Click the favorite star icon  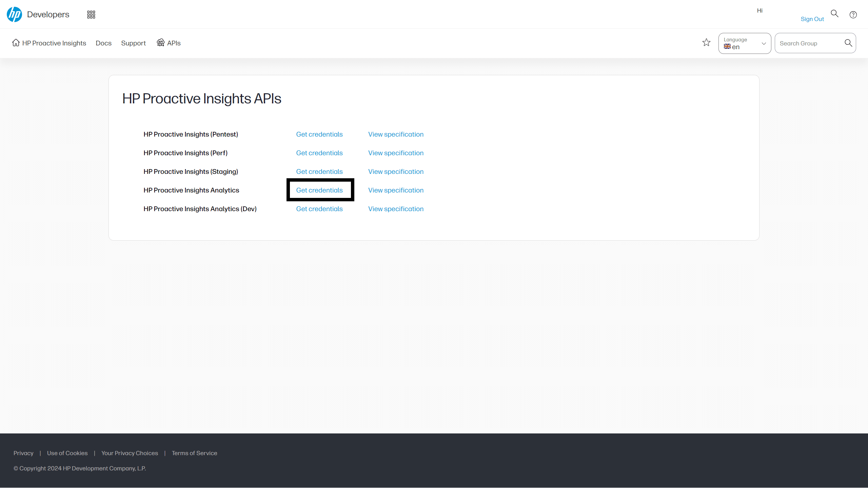pos(706,42)
